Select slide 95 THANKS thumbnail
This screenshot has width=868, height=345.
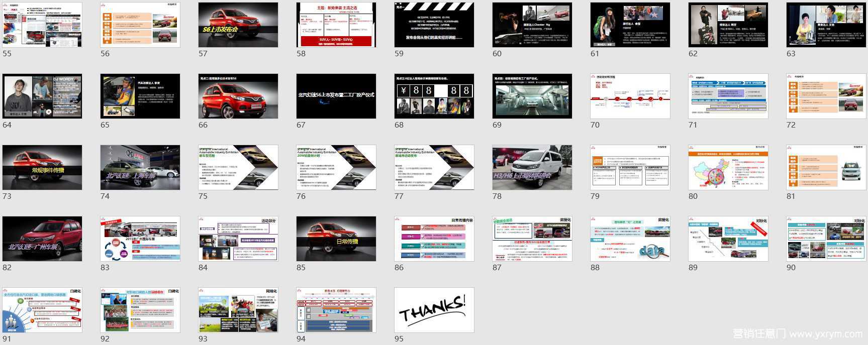434,310
